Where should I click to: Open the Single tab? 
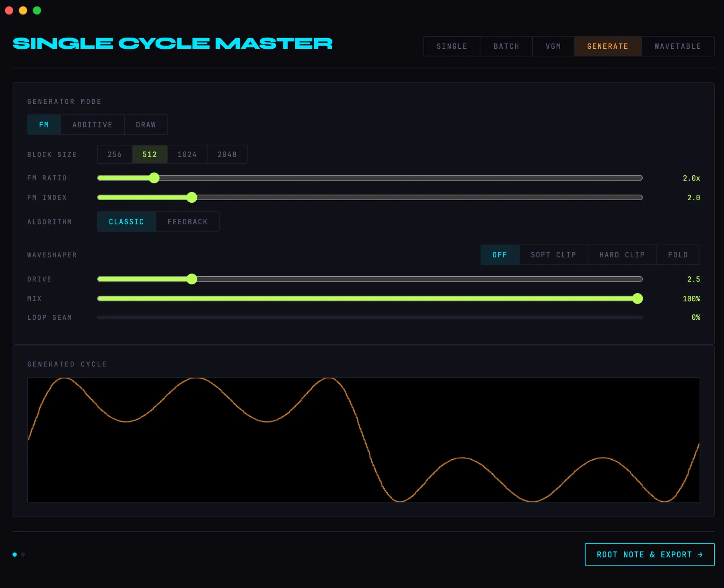[452, 46]
